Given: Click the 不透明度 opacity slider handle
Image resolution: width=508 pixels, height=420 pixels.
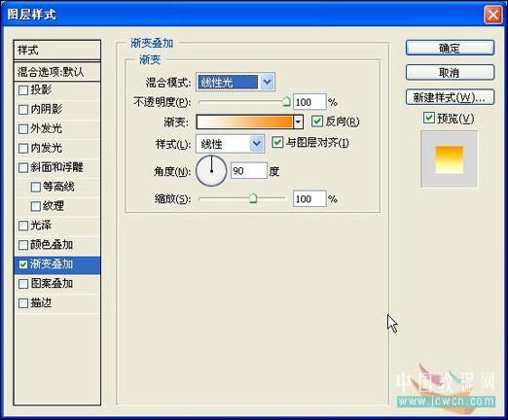Looking at the screenshot, I should click(x=286, y=102).
